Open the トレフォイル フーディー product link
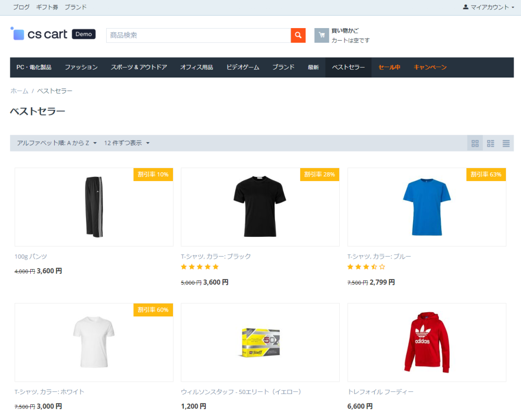The image size is (521, 420). (380, 392)
